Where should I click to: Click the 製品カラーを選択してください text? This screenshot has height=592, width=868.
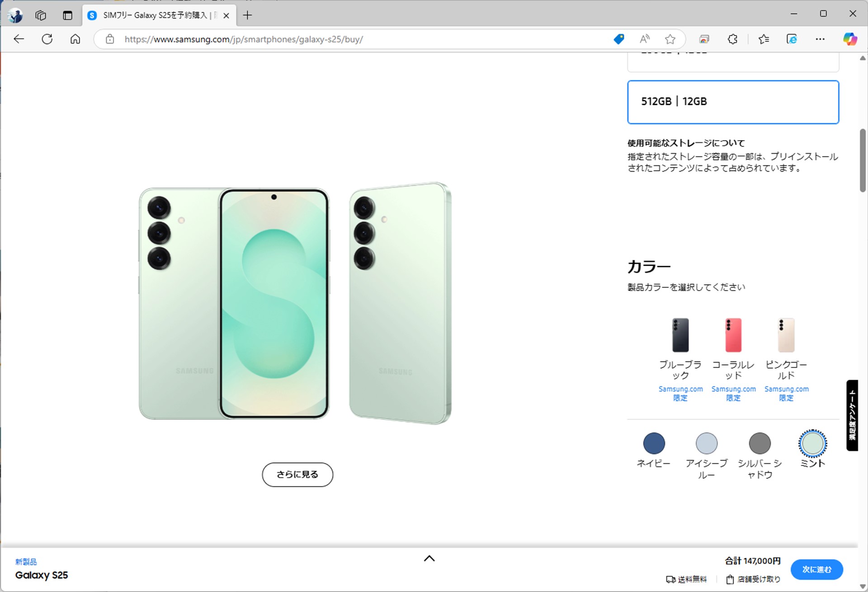[x=686, y=287]
